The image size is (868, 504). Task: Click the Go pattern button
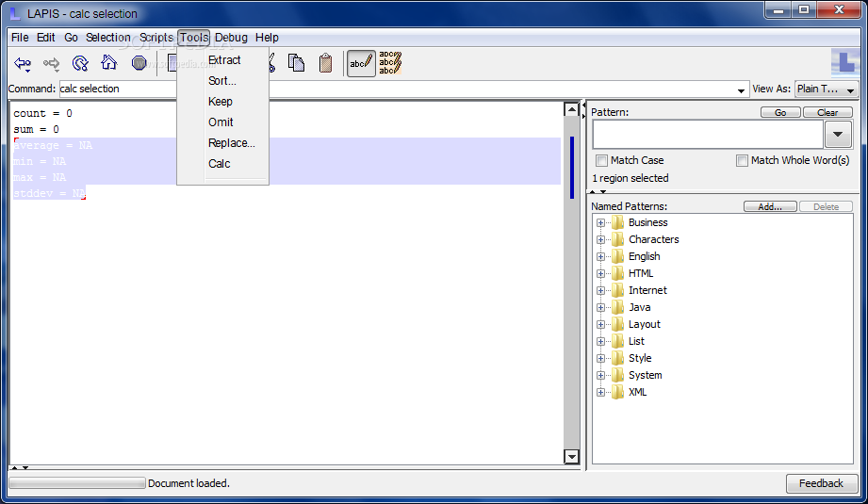[780, 112]
